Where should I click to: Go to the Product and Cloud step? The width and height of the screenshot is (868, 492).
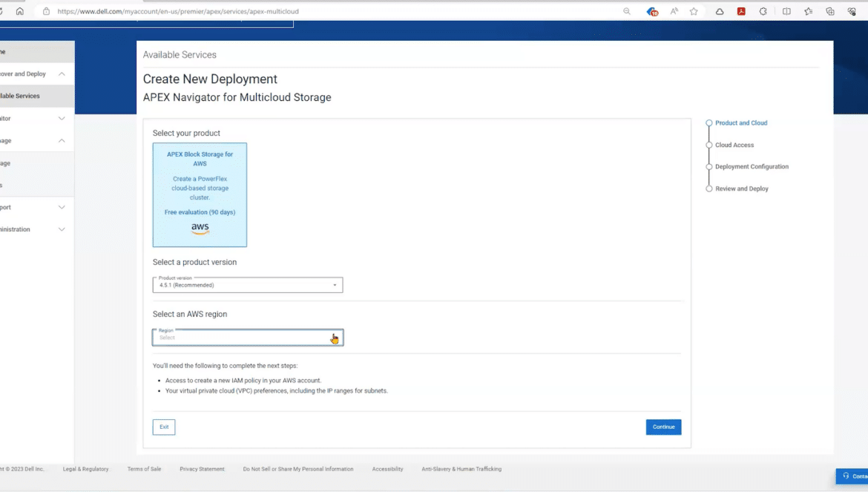740,123
